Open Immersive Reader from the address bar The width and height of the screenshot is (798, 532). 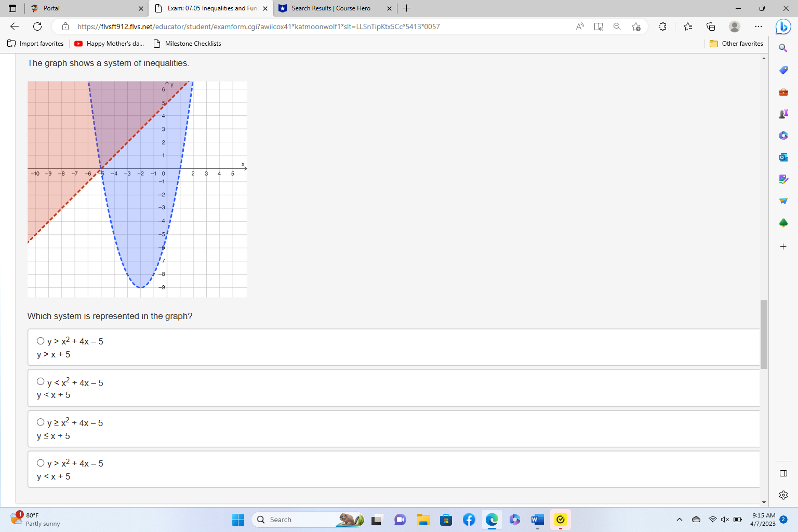(598, 26)
